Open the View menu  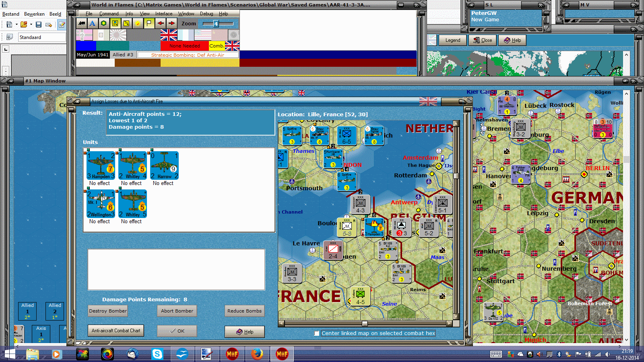pos(144,14)
